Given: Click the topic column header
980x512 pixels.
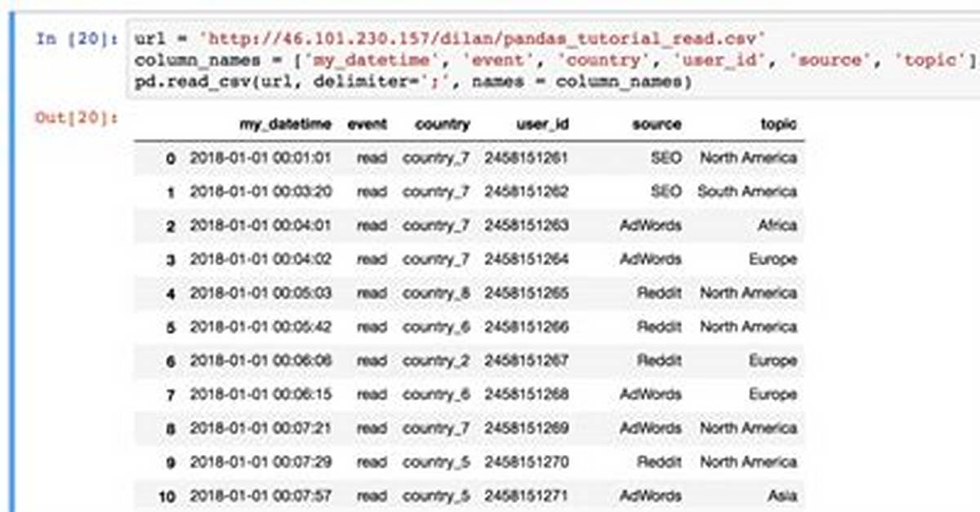Looking at the screenshot, I should (x=778, y=125).
